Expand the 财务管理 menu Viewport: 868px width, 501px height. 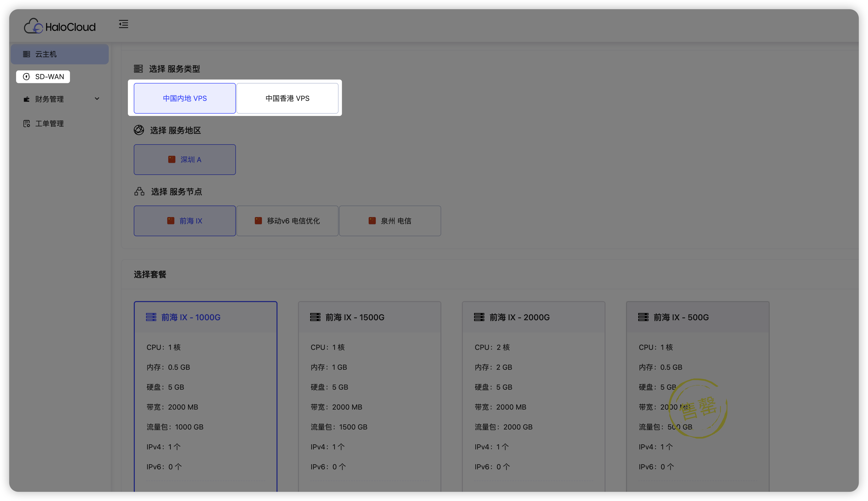[x=97, y=99]
